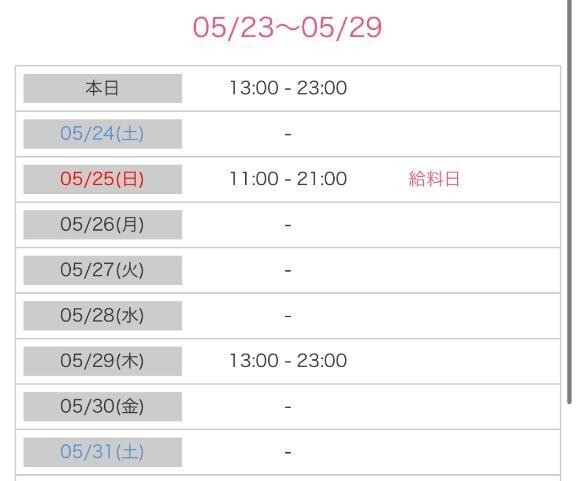Viewport: 576px width, 481px height.
Task: Click the empty dash for 05/24
Action: pos(288,134)
